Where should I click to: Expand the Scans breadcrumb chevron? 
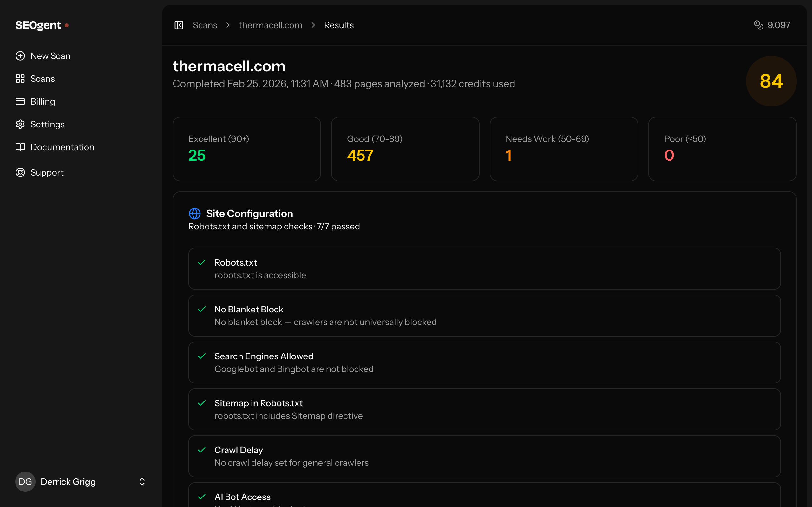228,25
